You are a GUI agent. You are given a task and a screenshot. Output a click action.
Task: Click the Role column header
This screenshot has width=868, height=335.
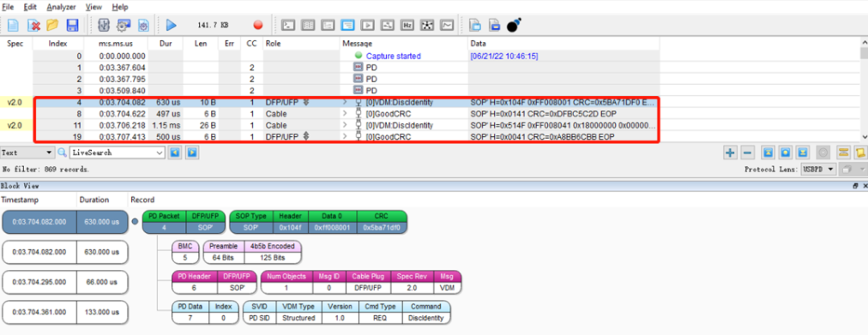[301, 43]
